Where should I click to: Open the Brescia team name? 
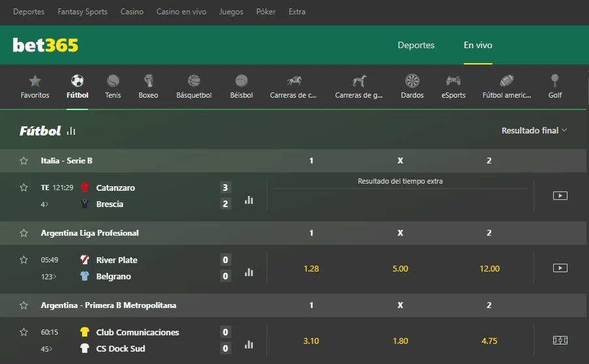(x=109, y=204)
